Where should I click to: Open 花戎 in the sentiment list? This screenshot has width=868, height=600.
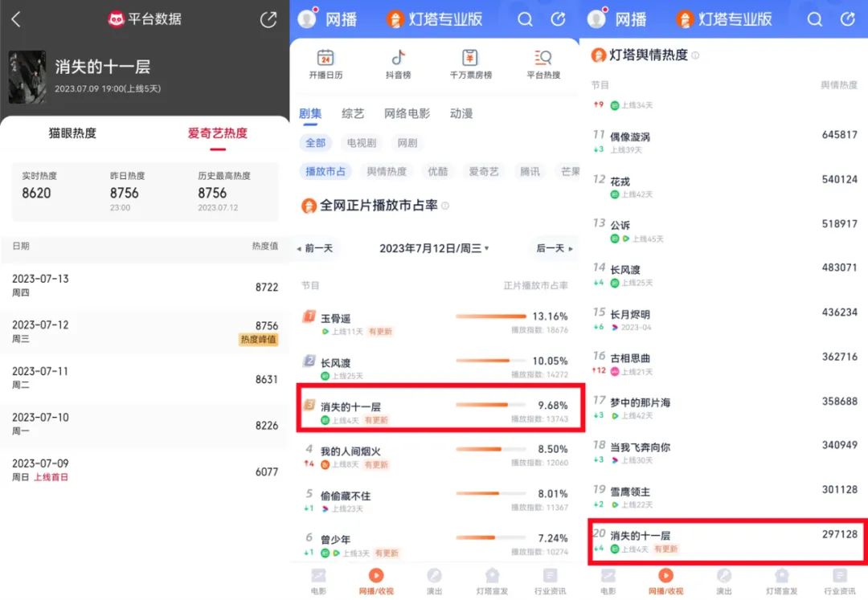pos(725,186)
